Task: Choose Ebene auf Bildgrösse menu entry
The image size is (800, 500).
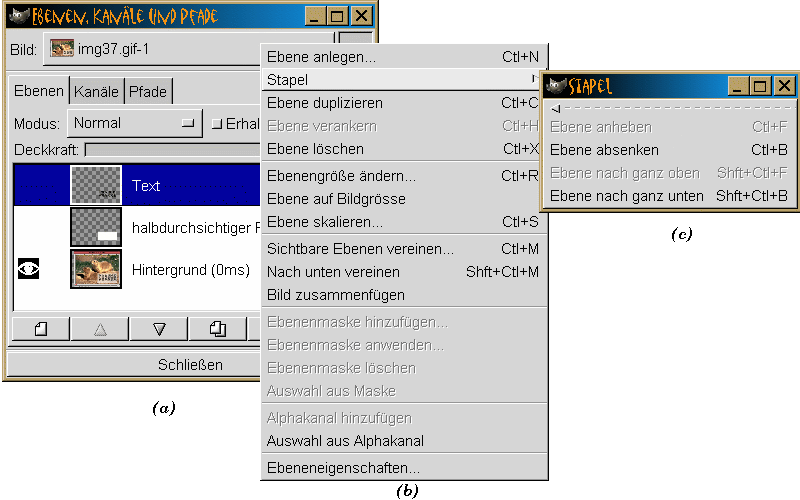Action: click(x=402, y=198)
